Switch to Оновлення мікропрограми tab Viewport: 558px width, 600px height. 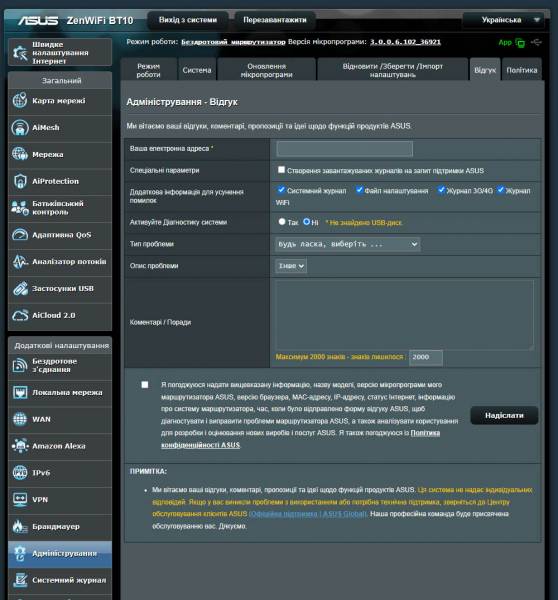pos(266,70)
